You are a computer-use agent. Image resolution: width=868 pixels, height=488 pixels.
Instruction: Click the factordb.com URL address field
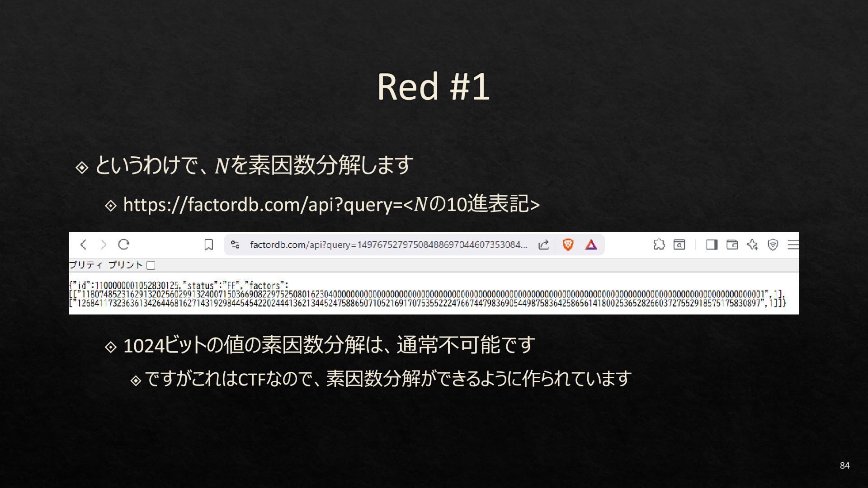pyautogui.click(x=388, y=244)
